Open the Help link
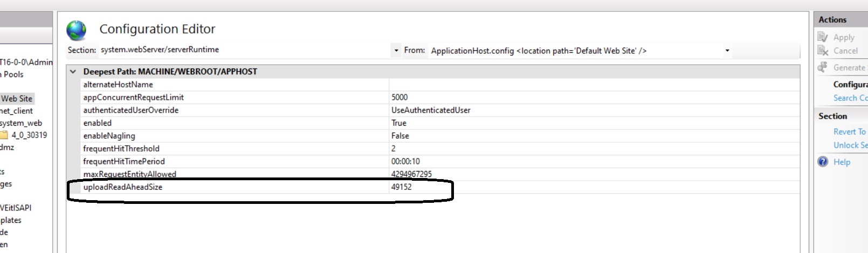Viewport: 868px width, 253px height. [842, 162]
